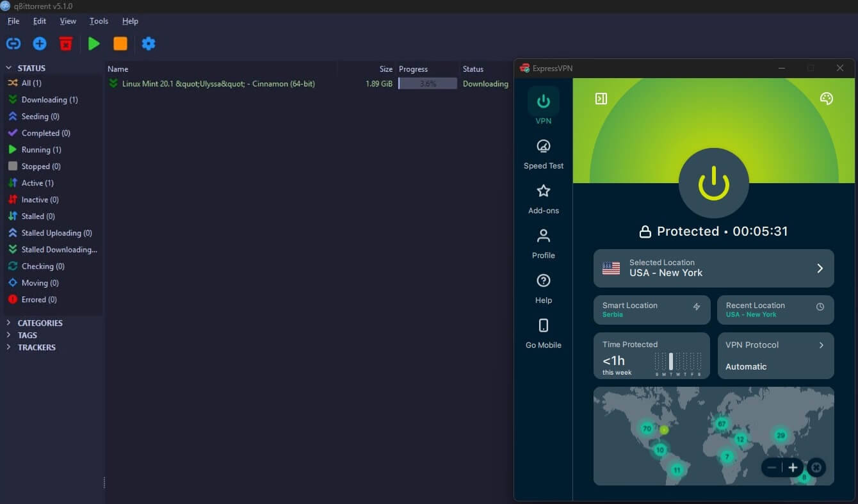Open the Edit menu
The height and width of the screenshot is (504, 858).
point(40,21)
